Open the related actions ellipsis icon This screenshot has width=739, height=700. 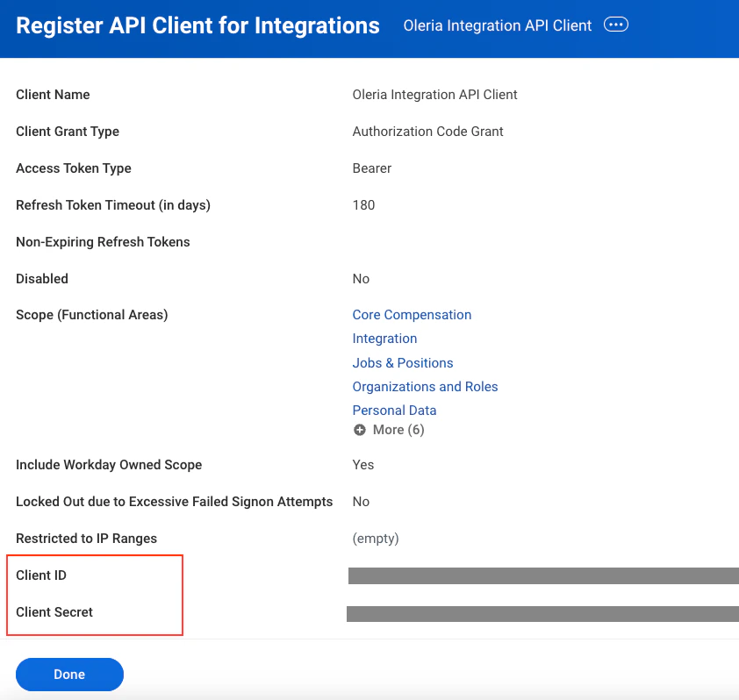615,25
